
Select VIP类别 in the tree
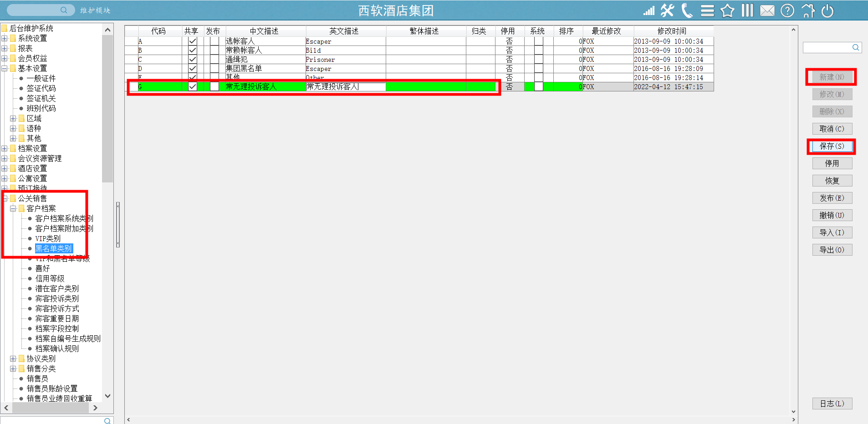tap(48, 238)
